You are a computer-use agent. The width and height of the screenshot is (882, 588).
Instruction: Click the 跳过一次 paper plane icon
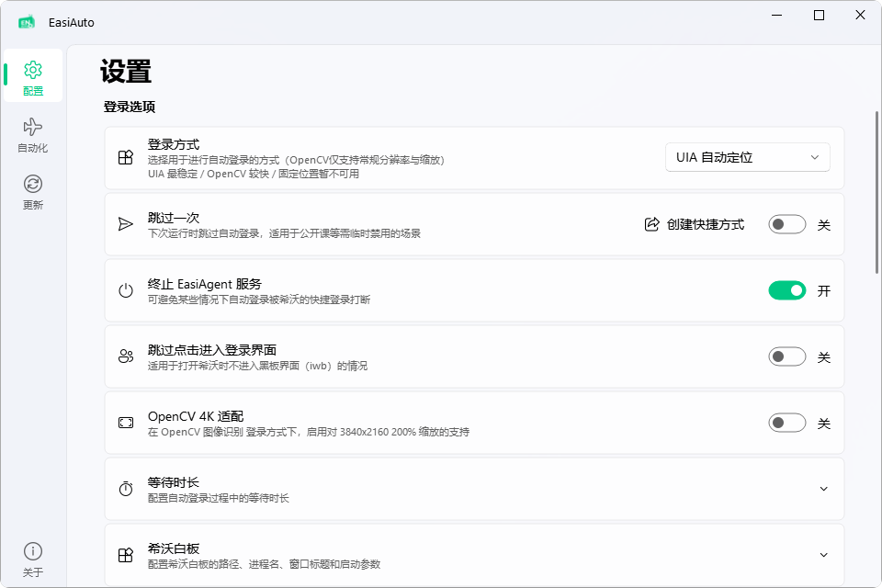pyautogui.click(x=126, y=224)
